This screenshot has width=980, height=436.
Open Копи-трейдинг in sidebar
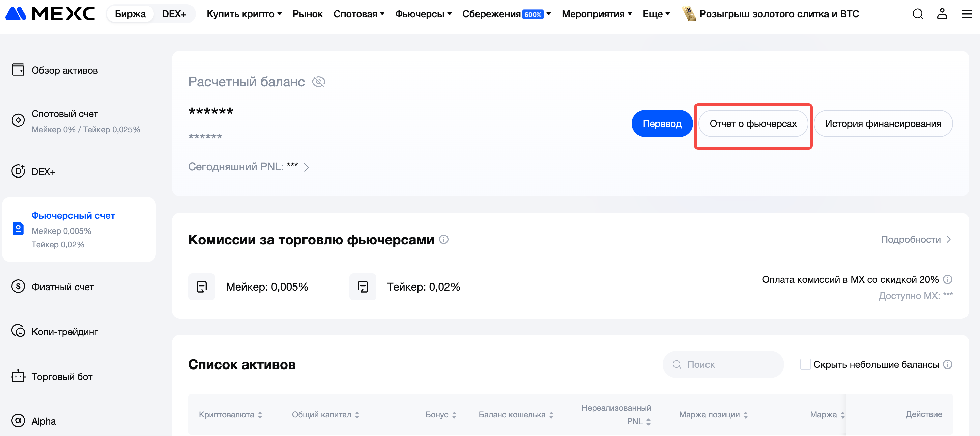[65, 332]
